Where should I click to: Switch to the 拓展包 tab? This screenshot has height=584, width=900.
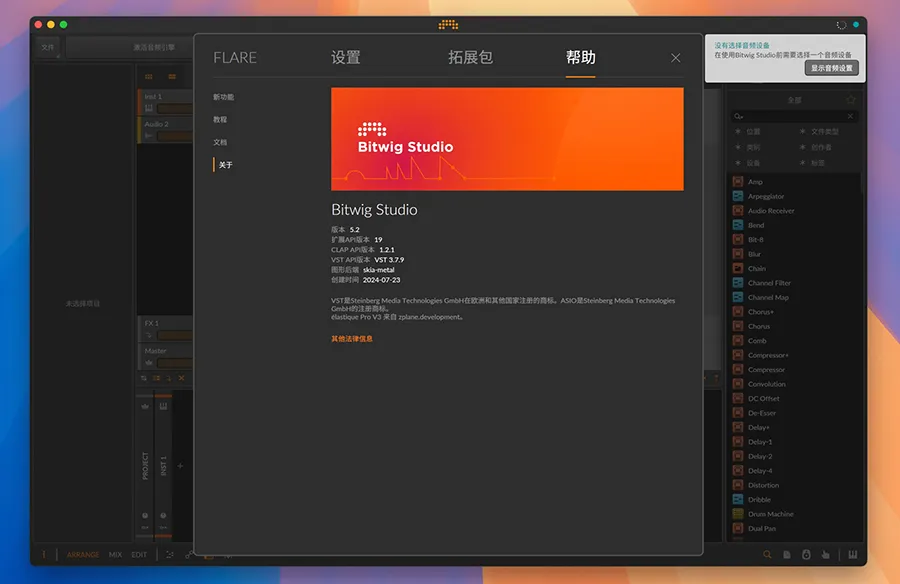pos(470,58)
